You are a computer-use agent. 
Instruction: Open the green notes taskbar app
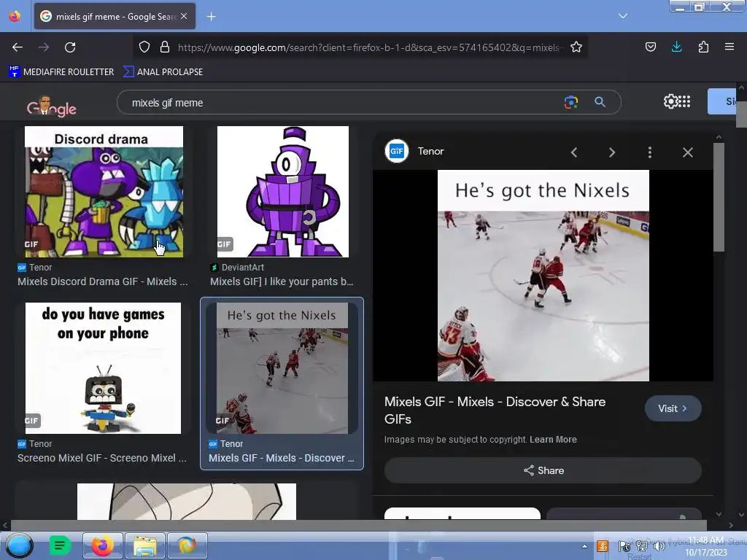pos(60,545)
